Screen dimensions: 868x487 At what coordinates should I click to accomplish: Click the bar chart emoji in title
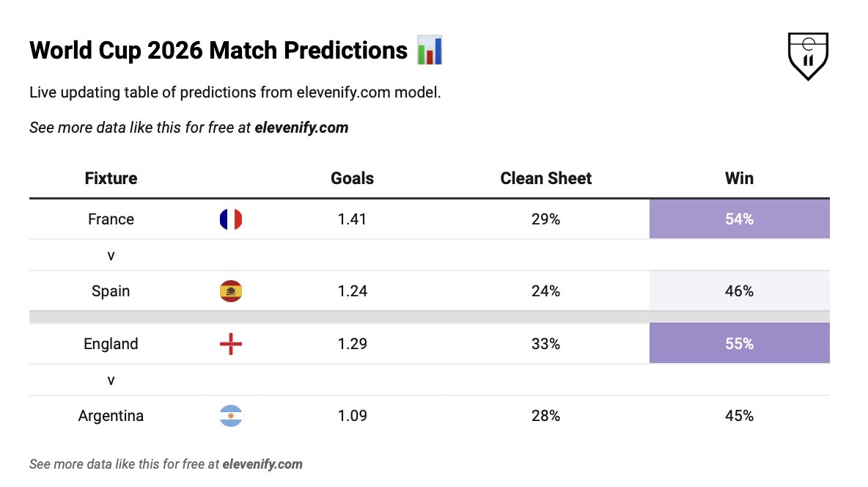pos(430,50)
